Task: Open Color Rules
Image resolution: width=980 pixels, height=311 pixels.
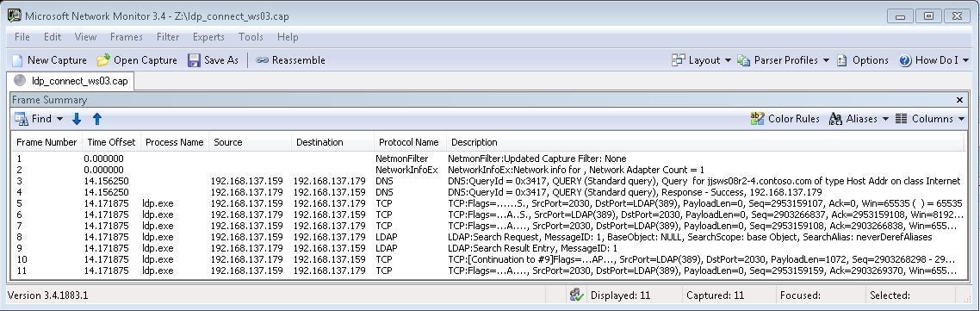Action: tap(785, 119)
